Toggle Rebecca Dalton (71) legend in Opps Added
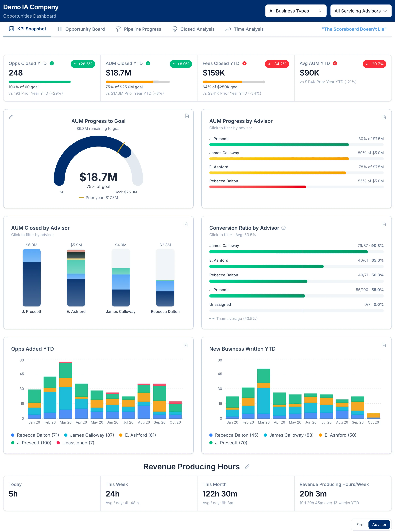This screenshot has width=395, height=532. [x=35, y=435]
